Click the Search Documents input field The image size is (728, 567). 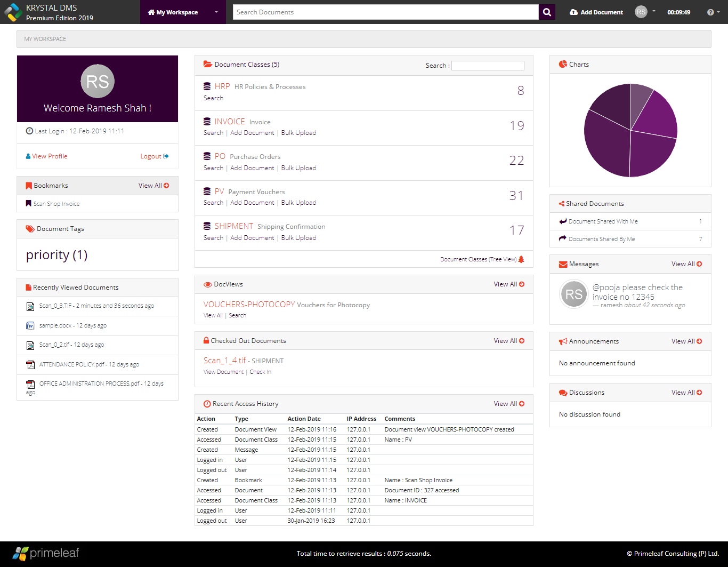[386, 12]
